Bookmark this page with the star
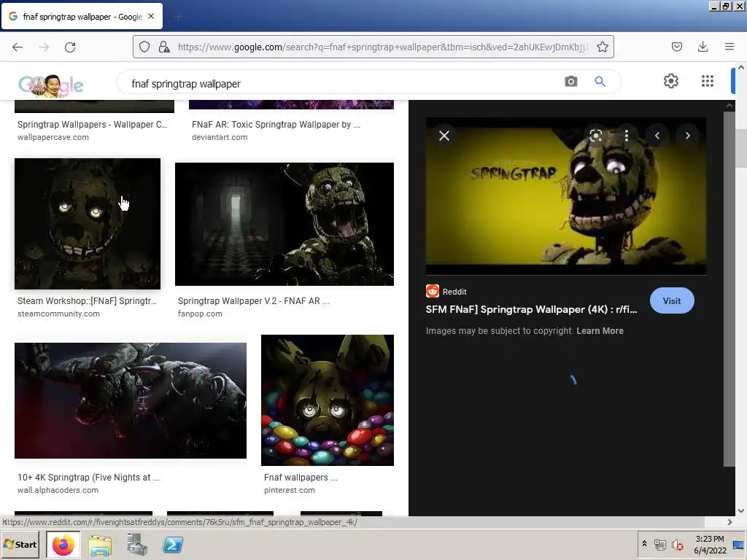Screen dimensions: 747x560 pyautogui.click(x=602, y=47)
